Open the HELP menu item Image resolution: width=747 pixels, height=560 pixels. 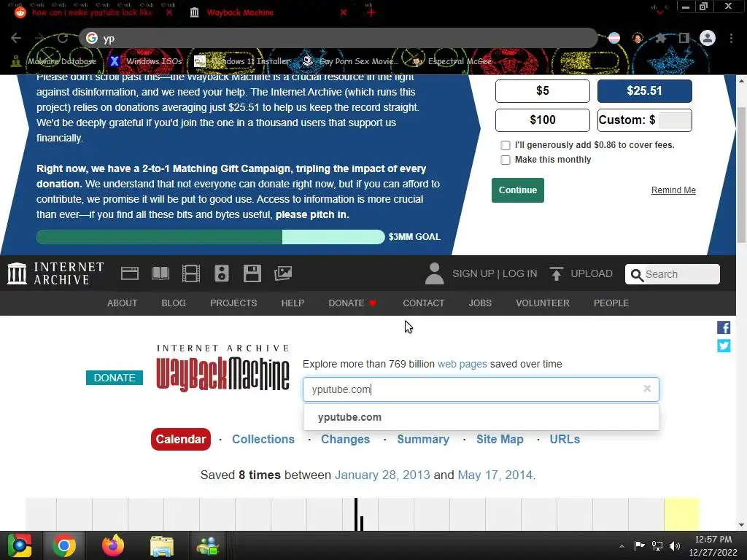293,303
